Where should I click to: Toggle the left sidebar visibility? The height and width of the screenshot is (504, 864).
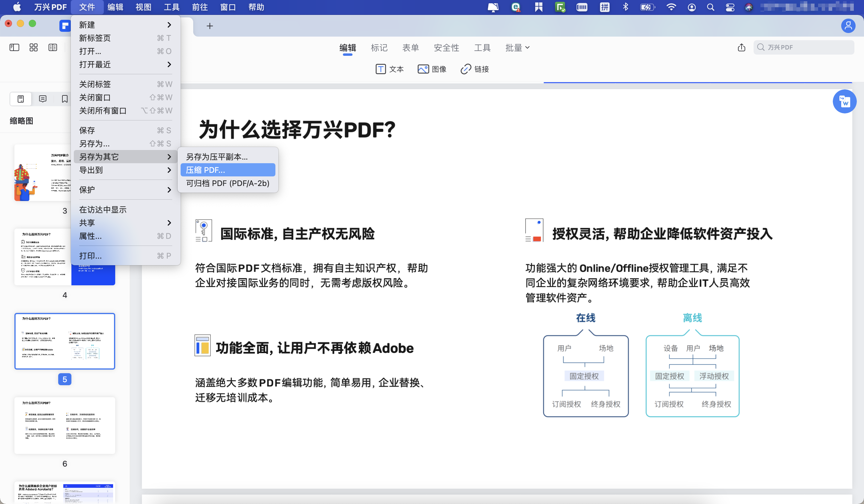tap(14, 47)
